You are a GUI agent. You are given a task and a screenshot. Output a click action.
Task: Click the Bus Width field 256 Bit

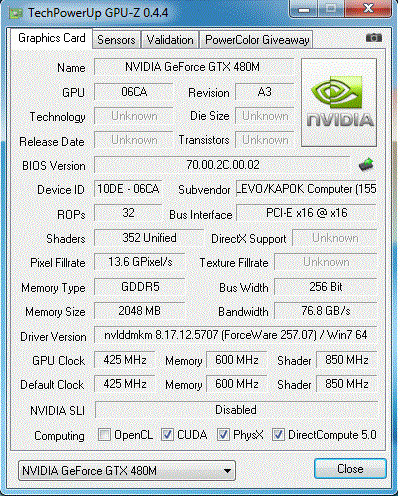pos(326,287)
